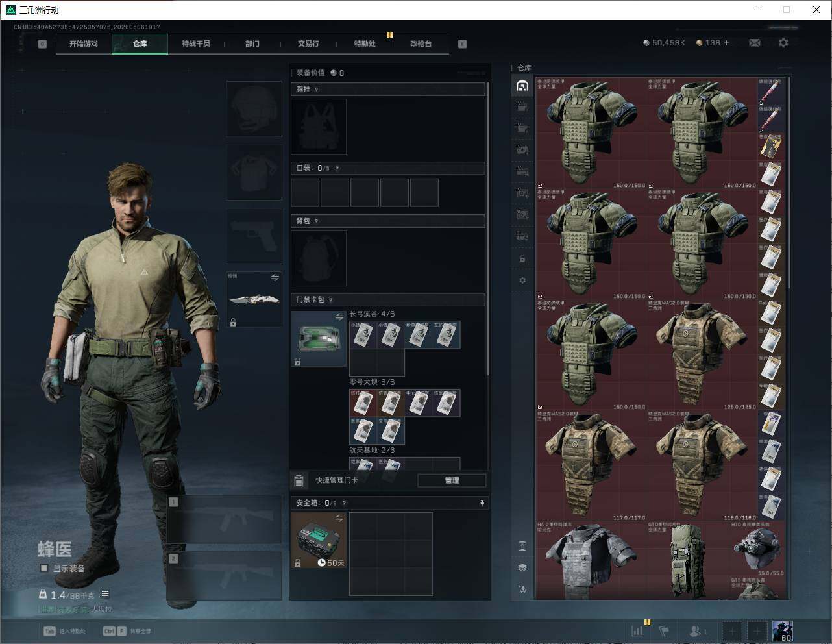Screen dimensions: 832x644
Task: Open the mail inbox envelope icon
Action: [x=755, y=43]
